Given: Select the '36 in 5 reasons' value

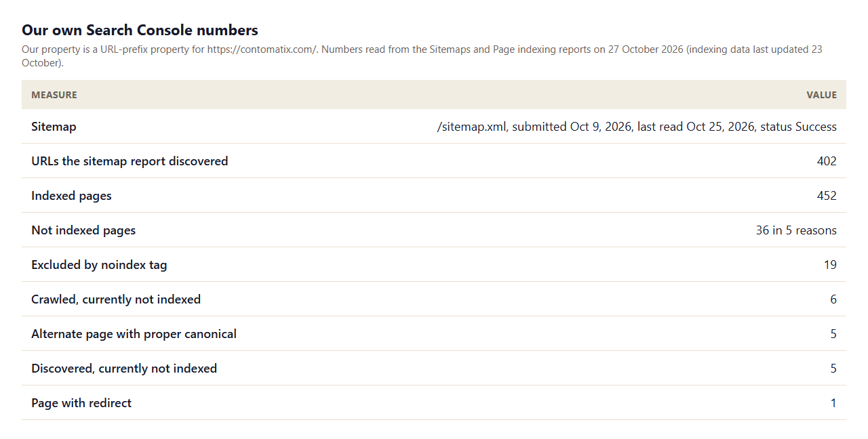Looking at the screenshot, I should click(x=796, y=230).
